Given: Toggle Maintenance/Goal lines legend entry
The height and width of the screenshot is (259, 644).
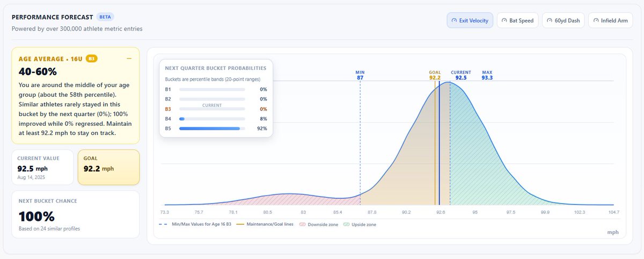Looking at the screenshot, I should [x=265, y=224].
